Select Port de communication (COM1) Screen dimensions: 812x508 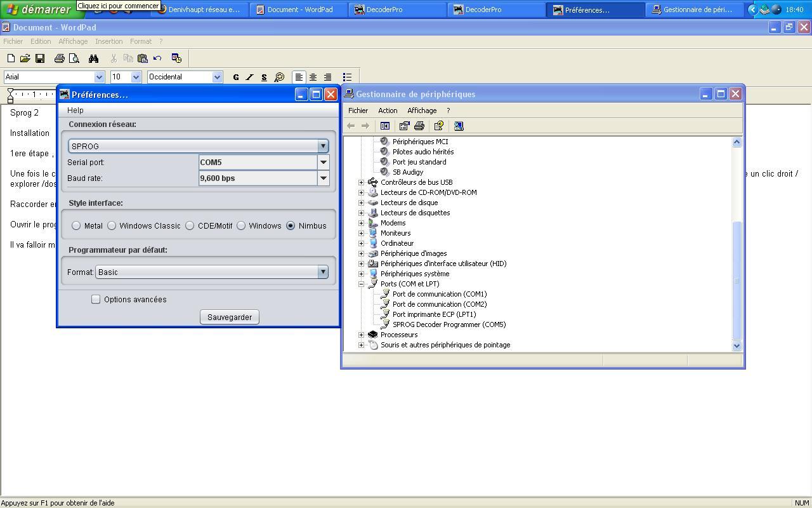tap(439, 294)
